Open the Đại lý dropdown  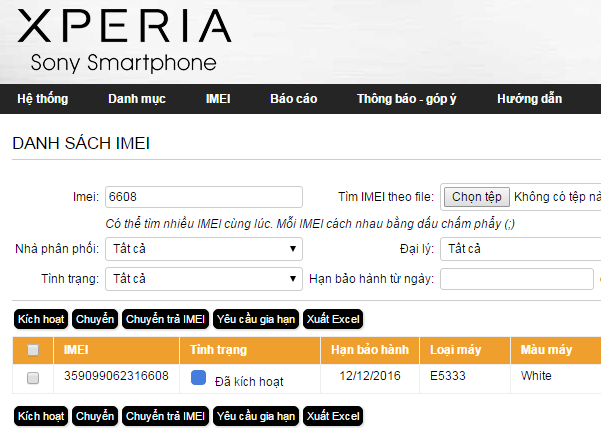click(x=521, y=249)
